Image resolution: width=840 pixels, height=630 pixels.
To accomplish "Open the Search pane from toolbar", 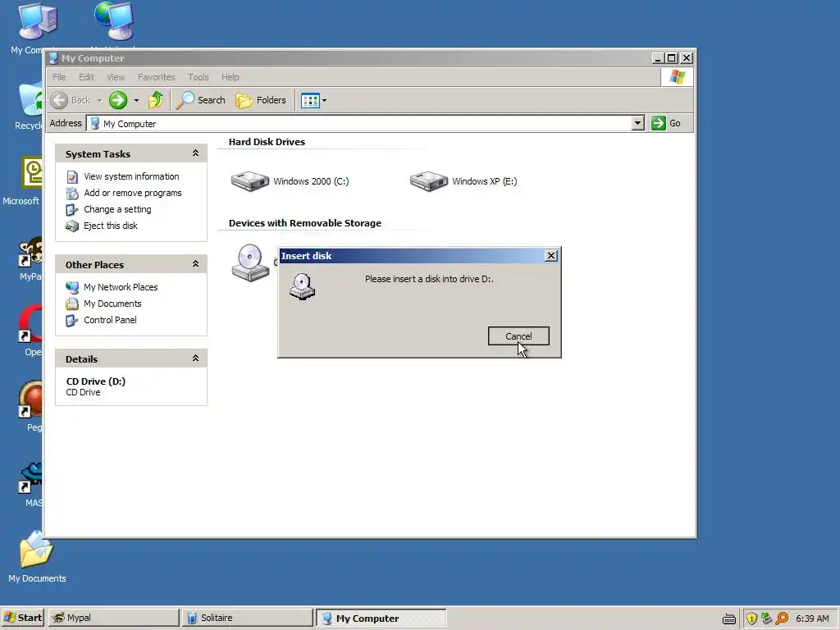I will click(x=201, y=100).
